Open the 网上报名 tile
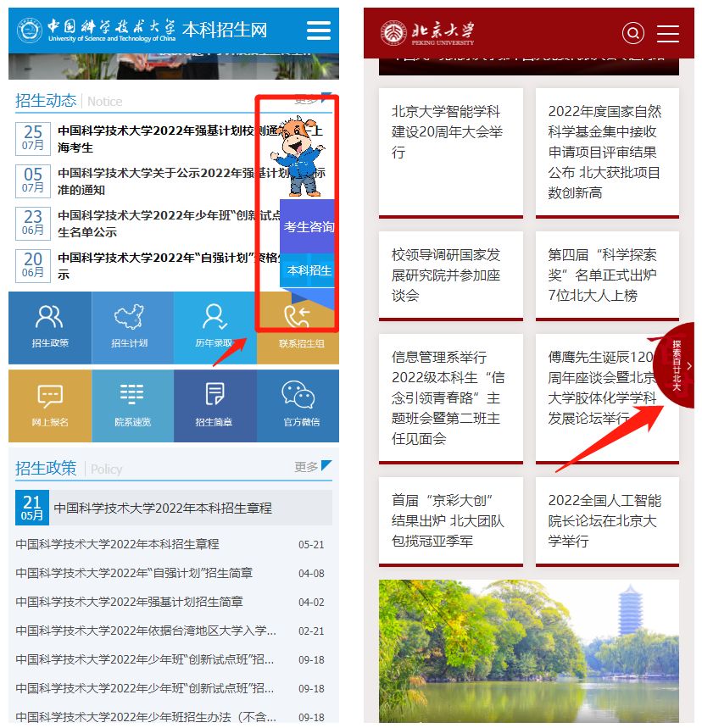The image size is (702, 728). click(x=50, y=406)
